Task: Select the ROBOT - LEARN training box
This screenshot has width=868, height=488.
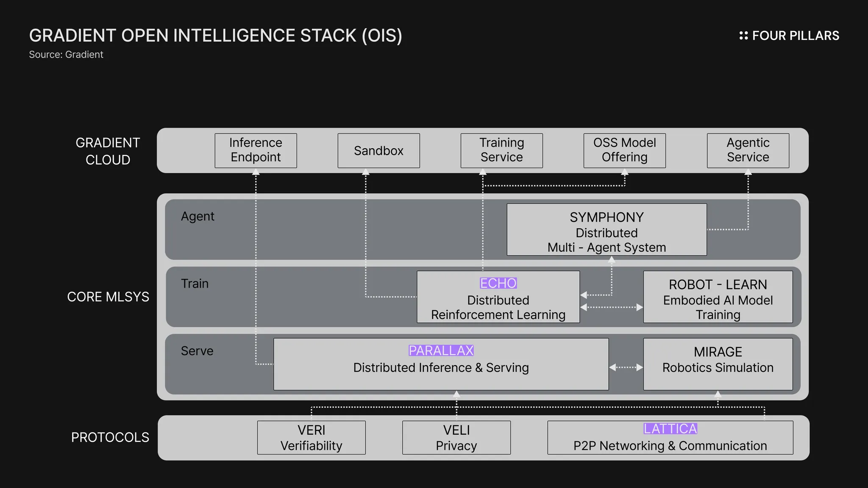Action: [718, 297]
